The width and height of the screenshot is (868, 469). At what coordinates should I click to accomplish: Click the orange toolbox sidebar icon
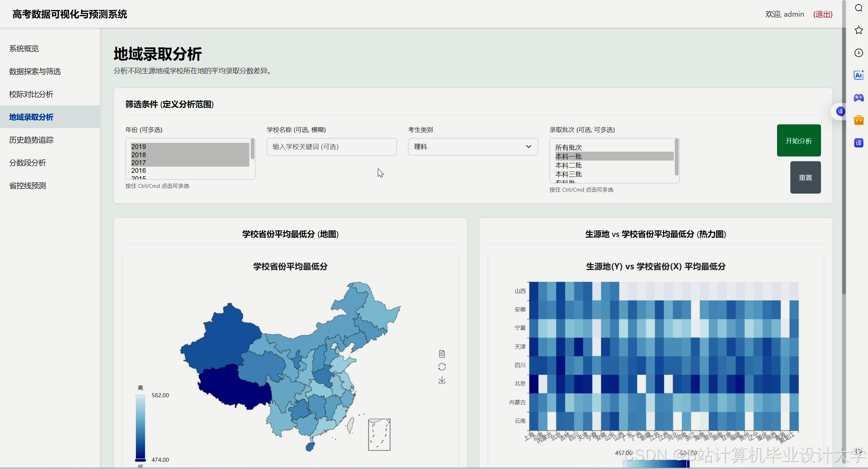[858, 120]
